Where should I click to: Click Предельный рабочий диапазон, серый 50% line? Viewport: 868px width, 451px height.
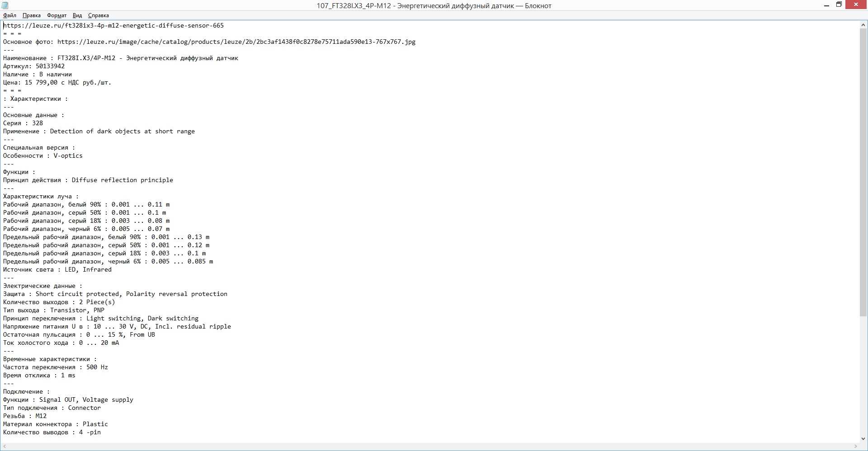click(x=106, y=245)
